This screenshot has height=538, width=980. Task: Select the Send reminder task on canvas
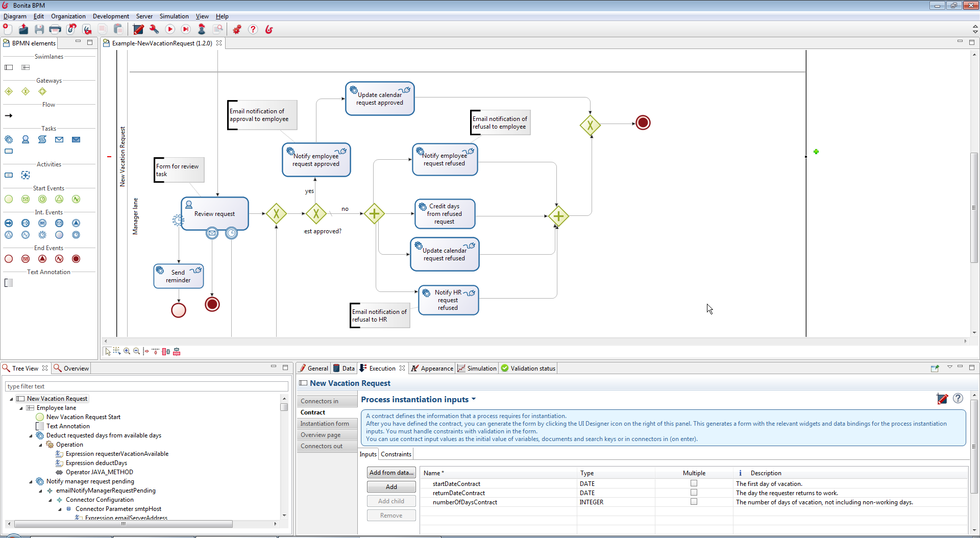pos(179,276)
